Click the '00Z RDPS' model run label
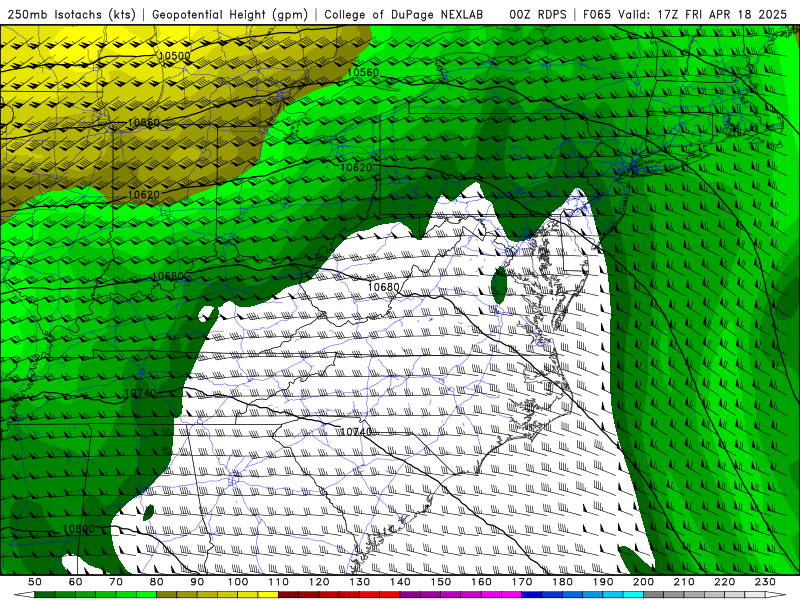The width and height of the screenshot is (800, 600). click(537, 14)
